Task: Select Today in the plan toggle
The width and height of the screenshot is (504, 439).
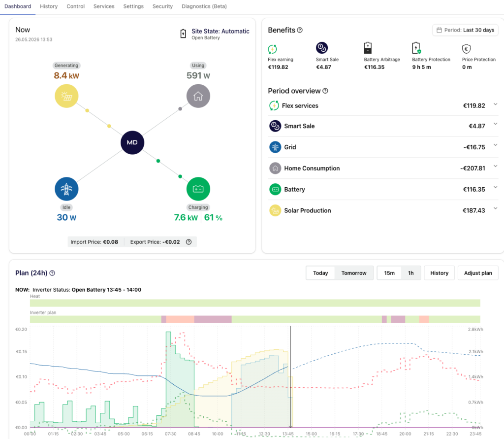Action: (320, 273)
